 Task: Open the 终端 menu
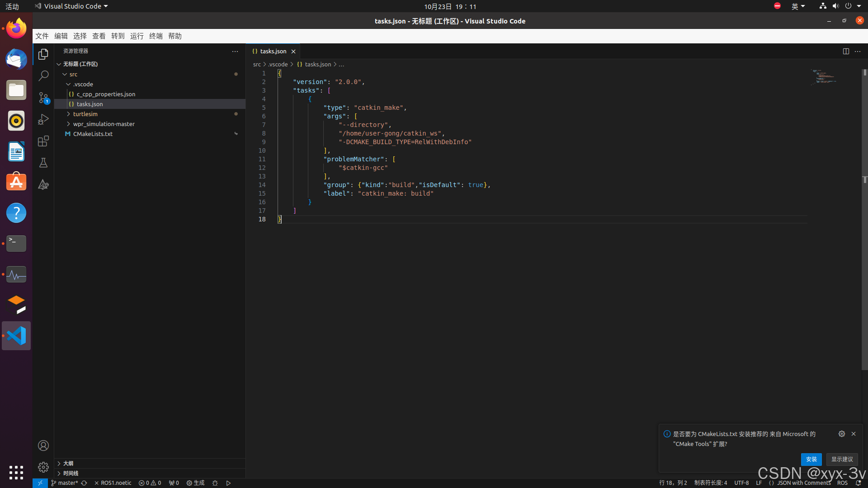pos(156,36)
